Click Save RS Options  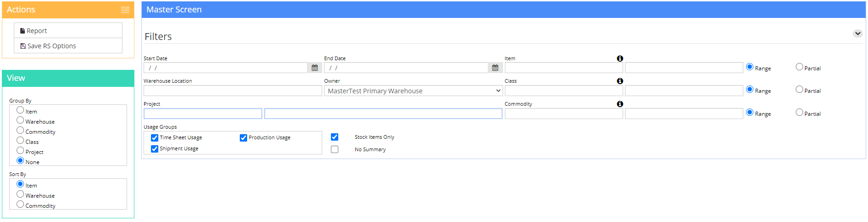click(x=68, y=46)
